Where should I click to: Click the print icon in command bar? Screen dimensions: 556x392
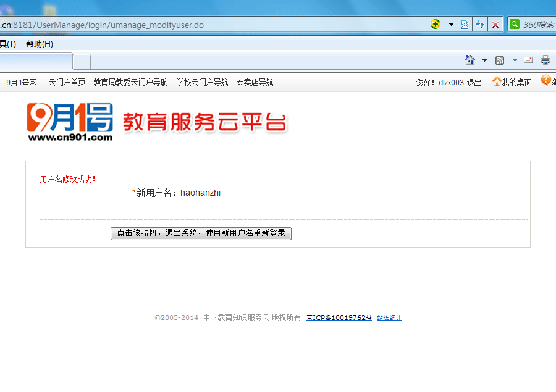click(x=545, y=60)
